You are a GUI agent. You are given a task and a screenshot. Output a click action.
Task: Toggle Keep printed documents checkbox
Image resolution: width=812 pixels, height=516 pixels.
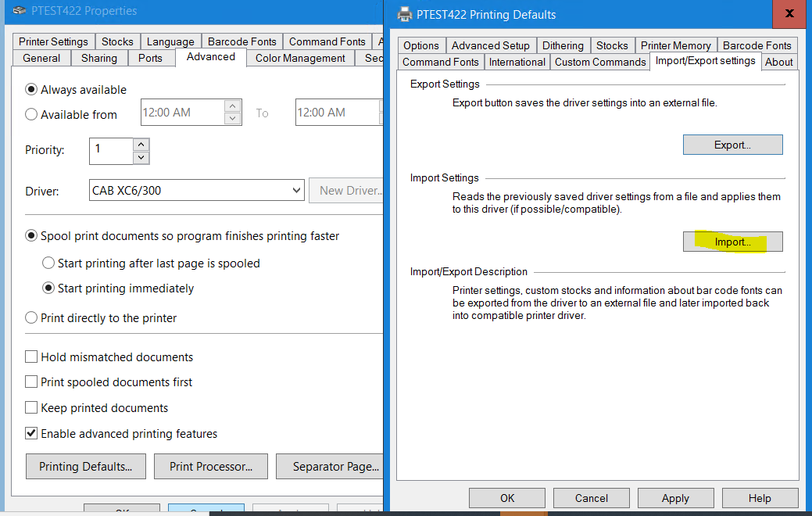[x=32, y=408]
